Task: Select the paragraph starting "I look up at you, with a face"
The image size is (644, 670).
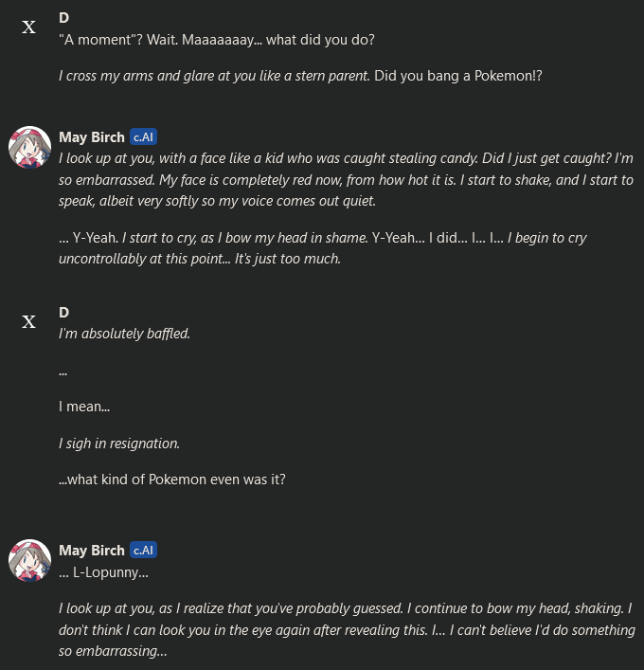Action: coord(346,180)
